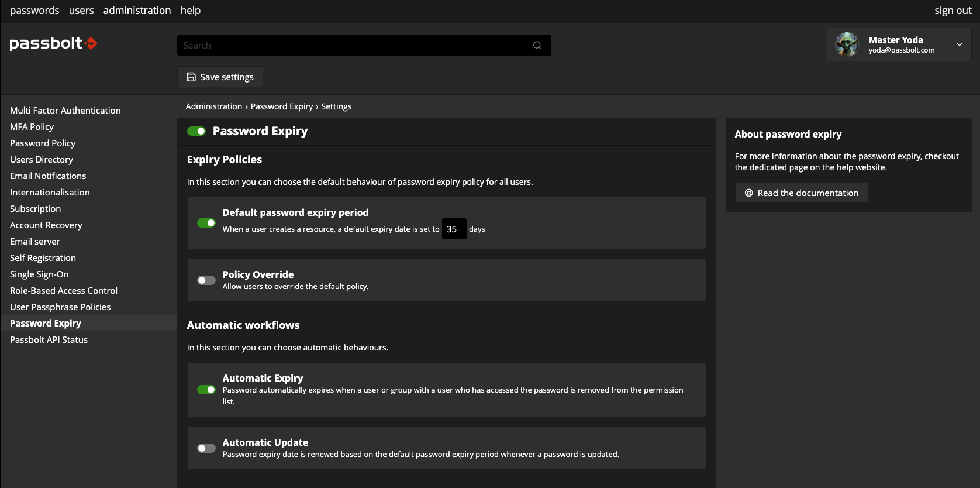The width and height of the screenshot is (980, 488).
Task: Open the administration top menu
Action: [x=137, y=11]
